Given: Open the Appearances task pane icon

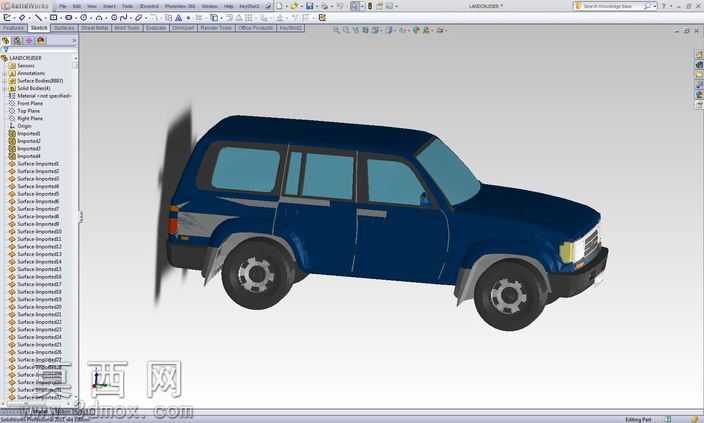Looking at the screenshot, I should (699, 94).
